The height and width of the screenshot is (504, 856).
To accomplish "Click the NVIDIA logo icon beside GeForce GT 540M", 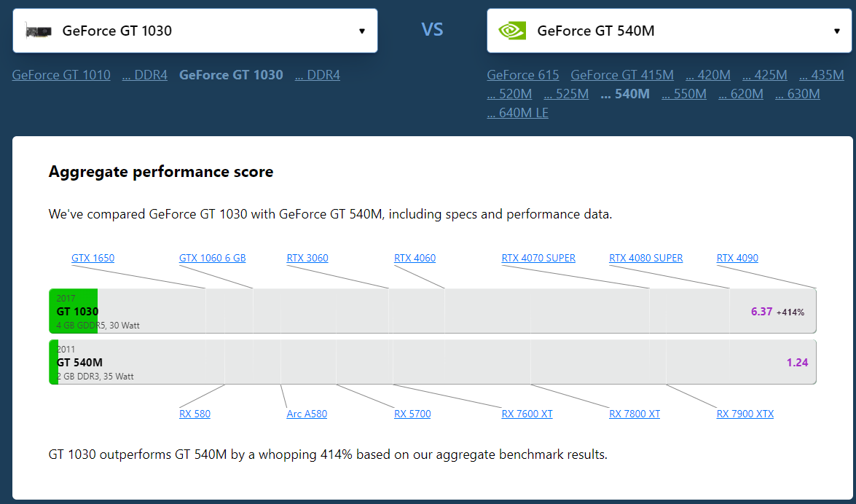I will [512, 31].
